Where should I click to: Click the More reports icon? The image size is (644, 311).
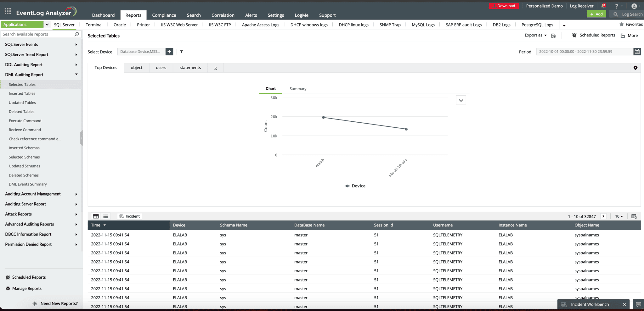pyautogui.click(x=623, y=36)
